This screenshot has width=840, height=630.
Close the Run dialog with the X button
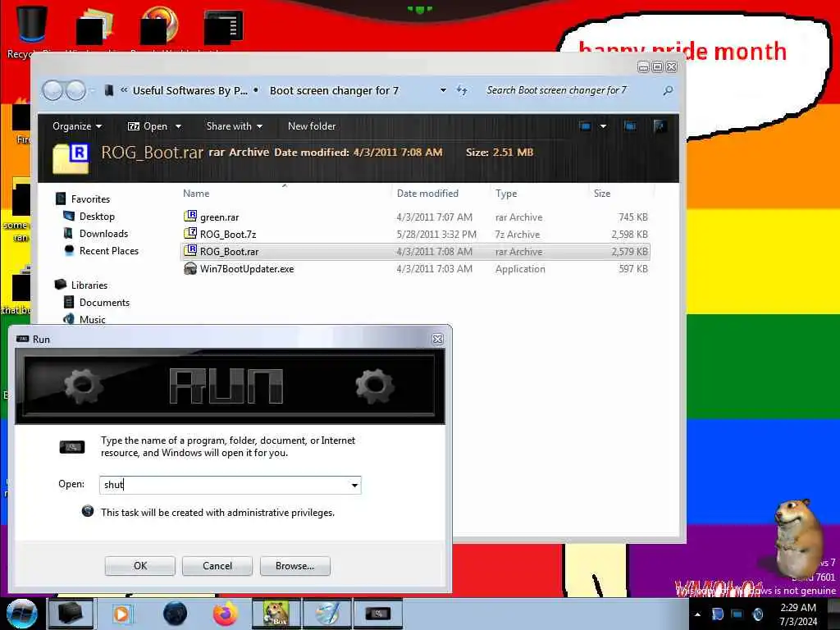[437, 339]
